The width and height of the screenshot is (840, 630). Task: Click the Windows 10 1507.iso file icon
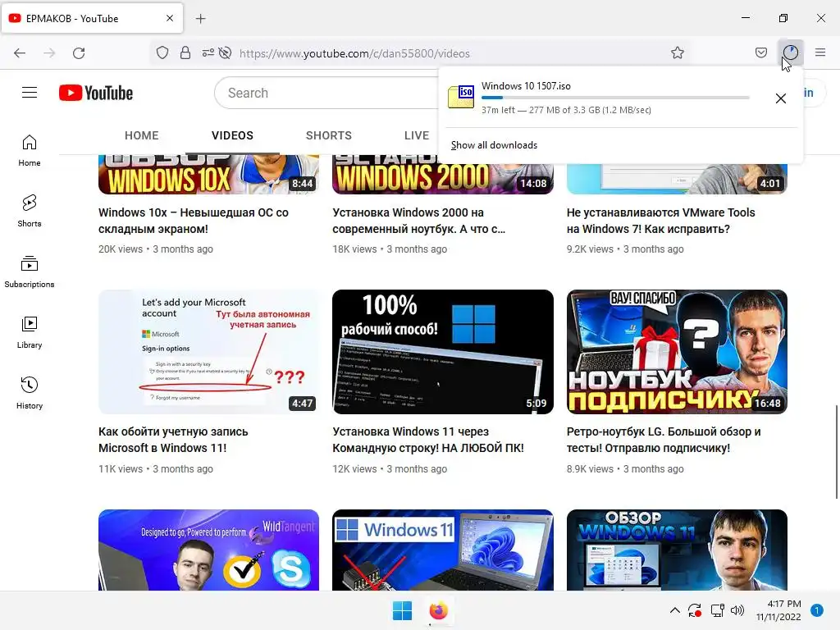(461, 97)
